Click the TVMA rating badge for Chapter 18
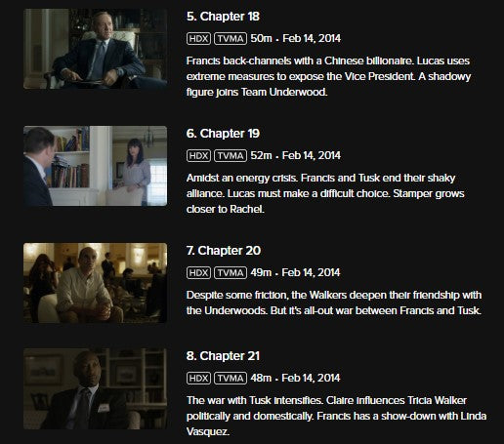 pyautogui.click(x=231, y=39)
